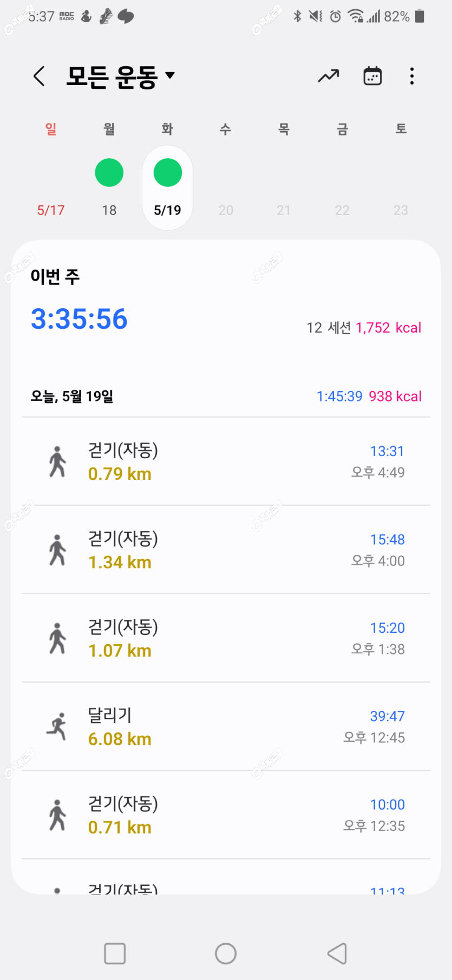The width and height of the screenshot is (452, 980).
Task: Tap the recent apps square button
Action: point(115,953)
